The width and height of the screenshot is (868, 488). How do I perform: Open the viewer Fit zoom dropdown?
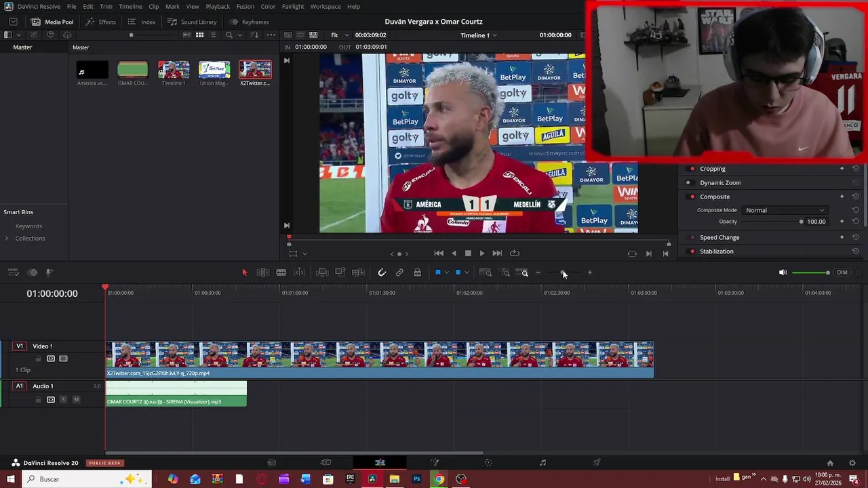point(340,35)
